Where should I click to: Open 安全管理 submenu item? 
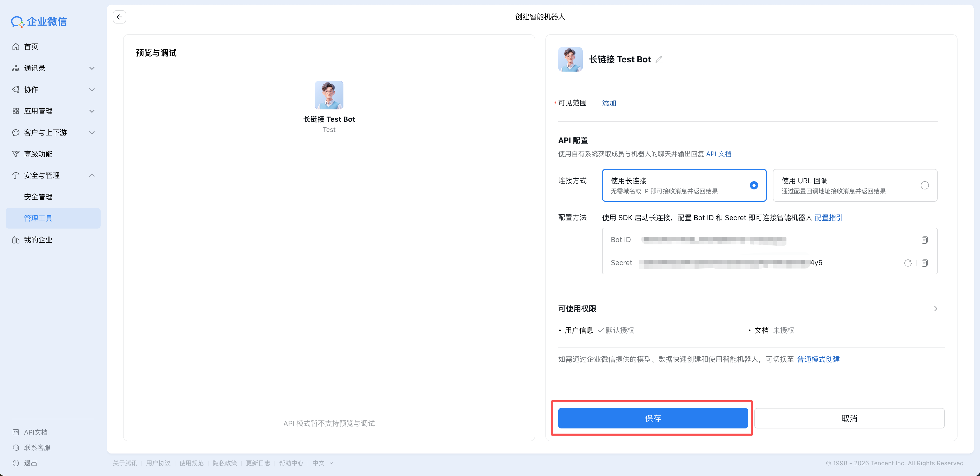[x=38, y=197]
